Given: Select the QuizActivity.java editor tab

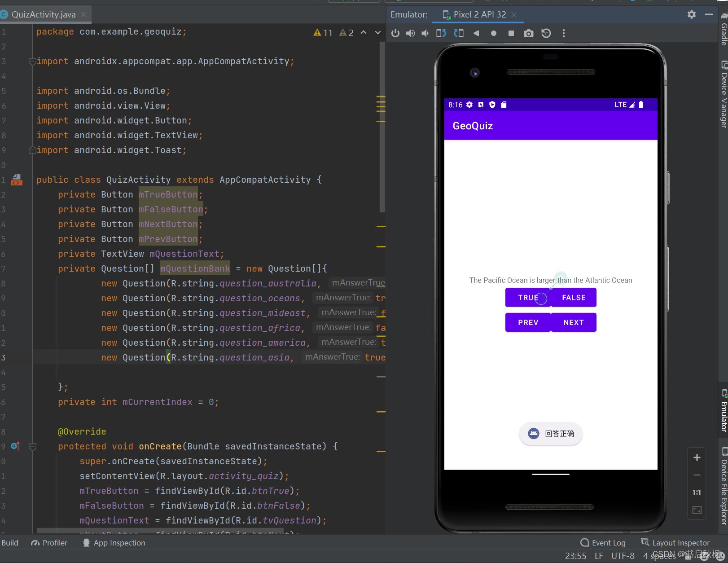Looking at the screenshot, I should (44, 14).
